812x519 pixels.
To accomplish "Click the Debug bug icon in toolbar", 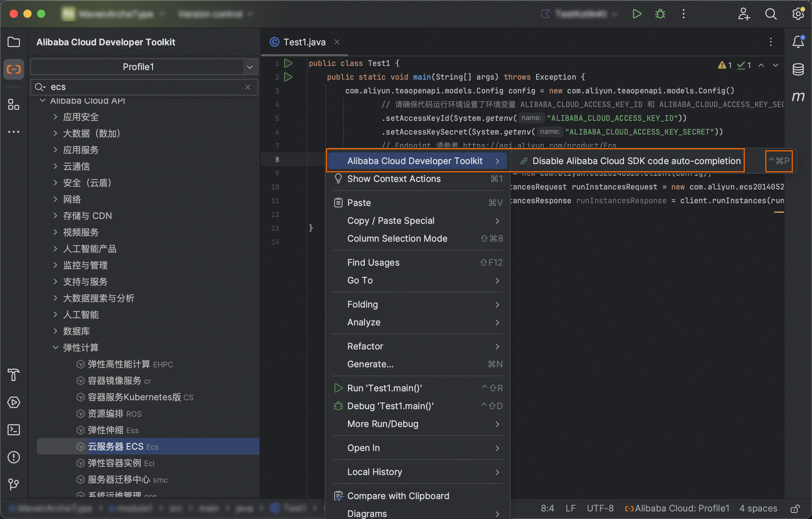I will coord(660,14).
